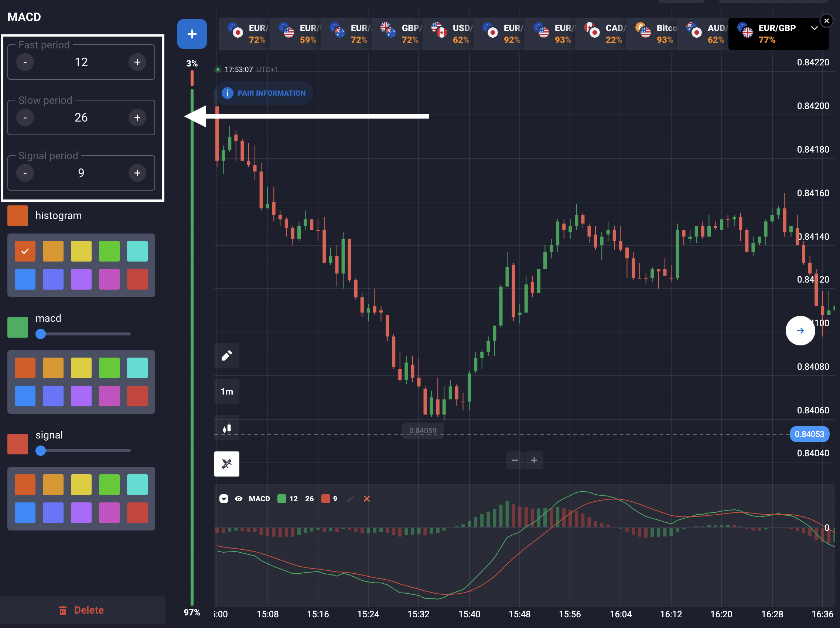Zoom in chart with plus button

(x=534, y=460)
